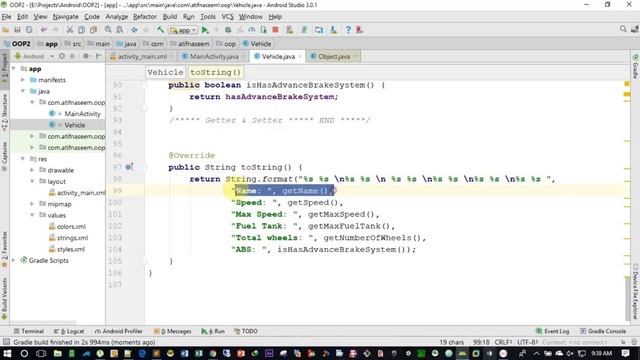640x360 pixels.
Task: Switch to the Object.java editor tab
Action: (x=333, y=56)
